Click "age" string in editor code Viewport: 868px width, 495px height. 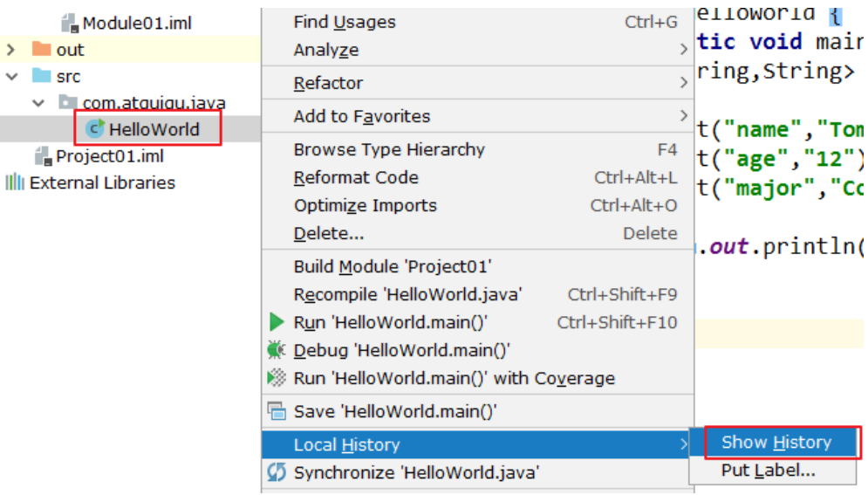click(x=756, y=160)
